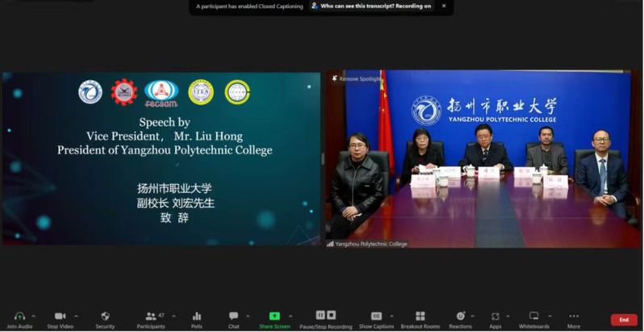Image resolution: width=644 pixels, height=332 pixels.
Task: Expand the arrow next to Chat
Action: (247, 316)
